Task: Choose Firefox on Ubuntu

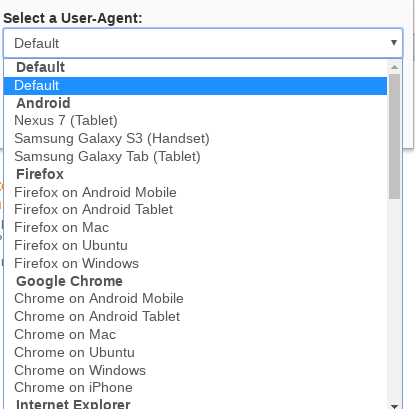Action: pyautogui.click(x=195, y=246)
